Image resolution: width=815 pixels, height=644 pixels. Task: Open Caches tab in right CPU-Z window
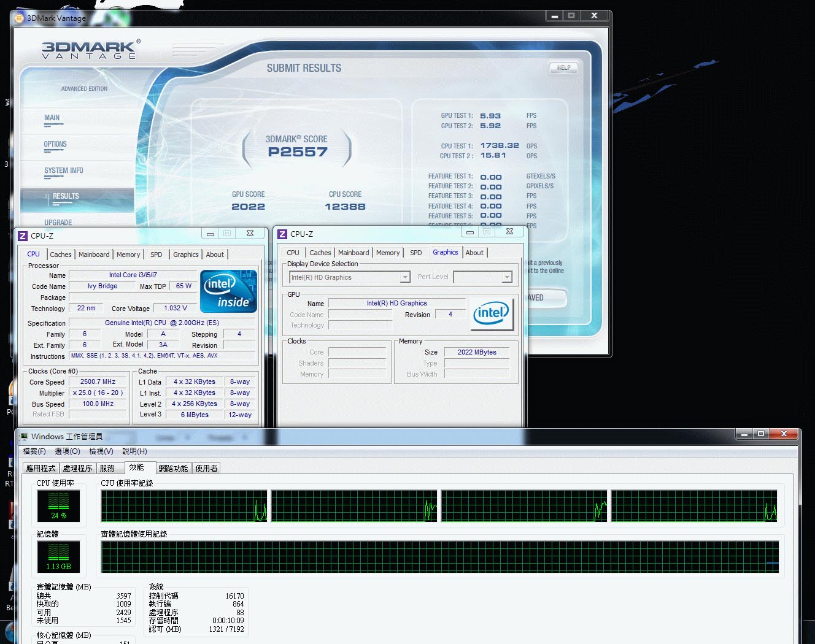pyautogui.click(x=320, y=253)
